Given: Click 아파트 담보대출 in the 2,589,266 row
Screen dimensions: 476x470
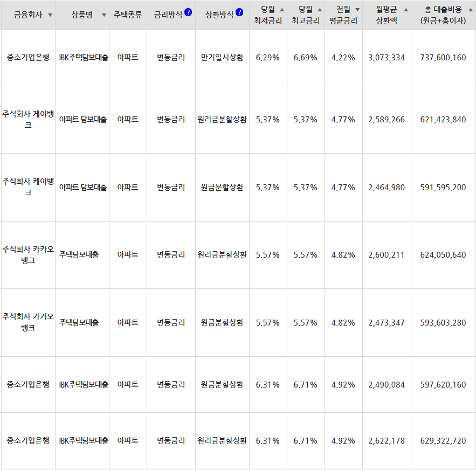Looking at the screenshot, I should [x=83, y=119].
